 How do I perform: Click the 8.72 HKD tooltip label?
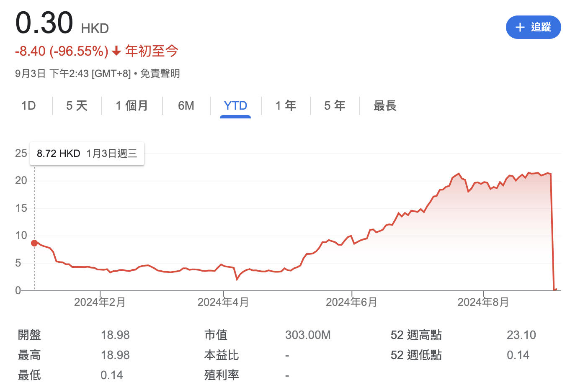point(58,154)
